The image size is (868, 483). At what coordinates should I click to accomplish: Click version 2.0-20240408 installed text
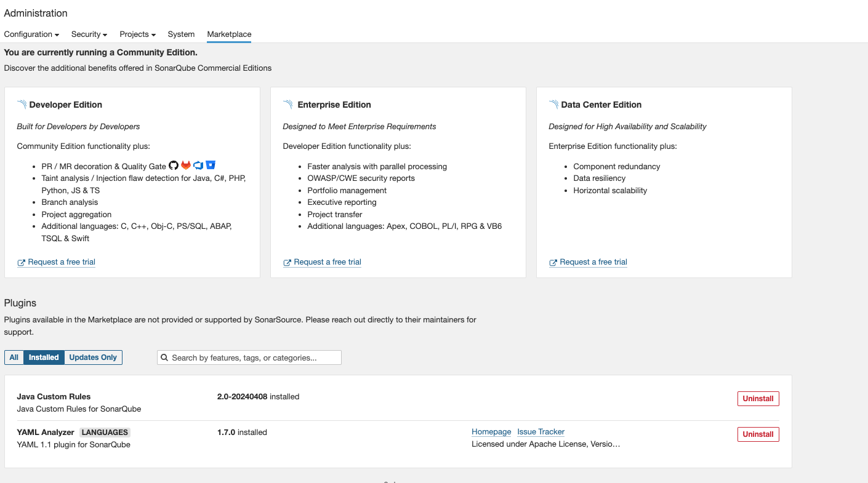(x=258, y=397)
